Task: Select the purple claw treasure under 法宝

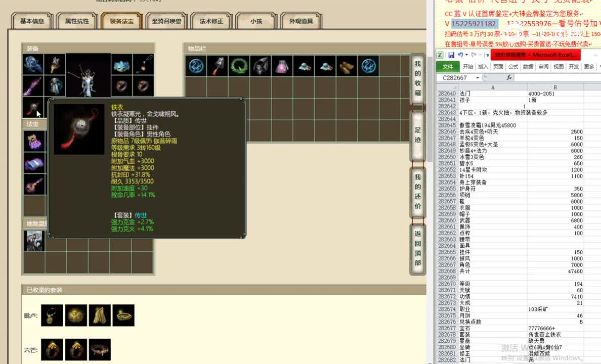Action: (34, 142)
